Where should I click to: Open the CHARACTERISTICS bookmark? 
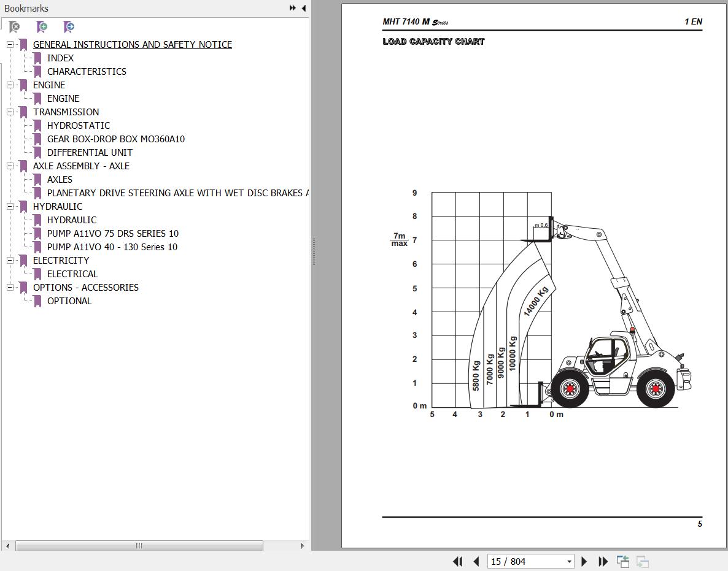pos(87,71)
